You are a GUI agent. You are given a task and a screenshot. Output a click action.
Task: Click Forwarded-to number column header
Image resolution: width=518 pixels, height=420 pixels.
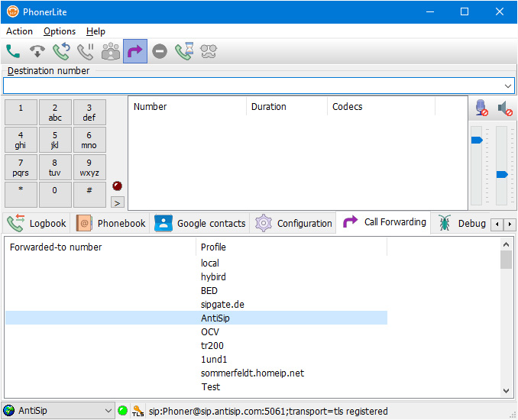click(101, 247)
